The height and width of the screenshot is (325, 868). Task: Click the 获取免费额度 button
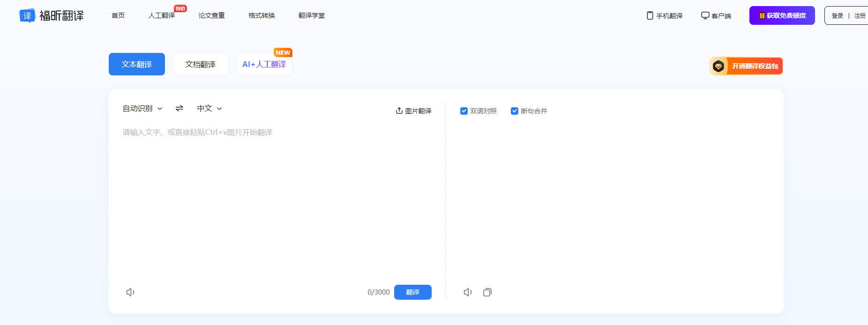782,15
